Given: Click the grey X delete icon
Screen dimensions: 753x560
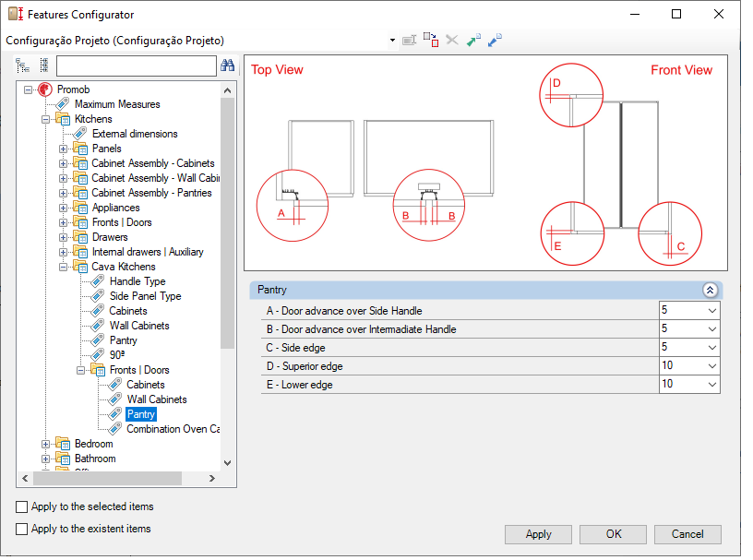Looking at the screenshot, I should (452, 40).
